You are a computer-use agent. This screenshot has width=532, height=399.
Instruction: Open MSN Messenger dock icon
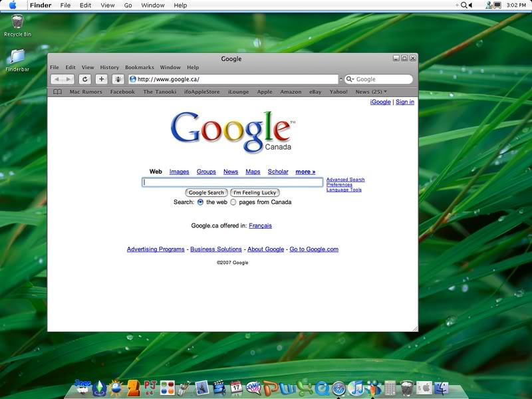[x=373, y=388]
